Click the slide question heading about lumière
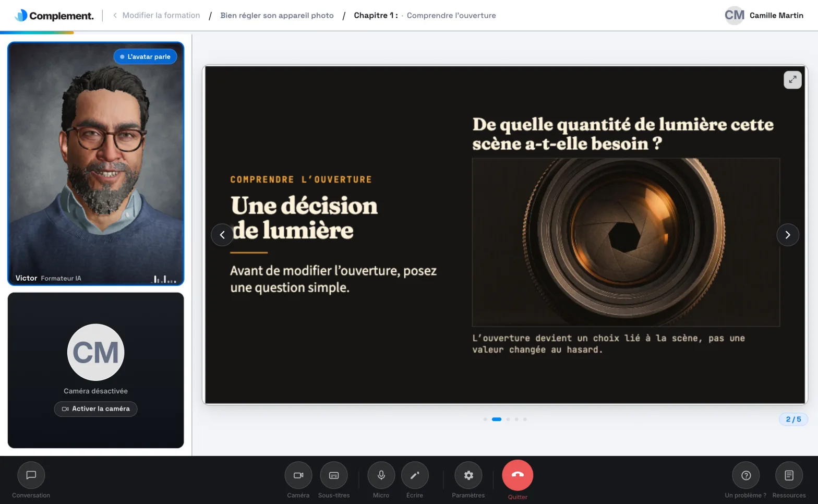 [x=623, y=134]
